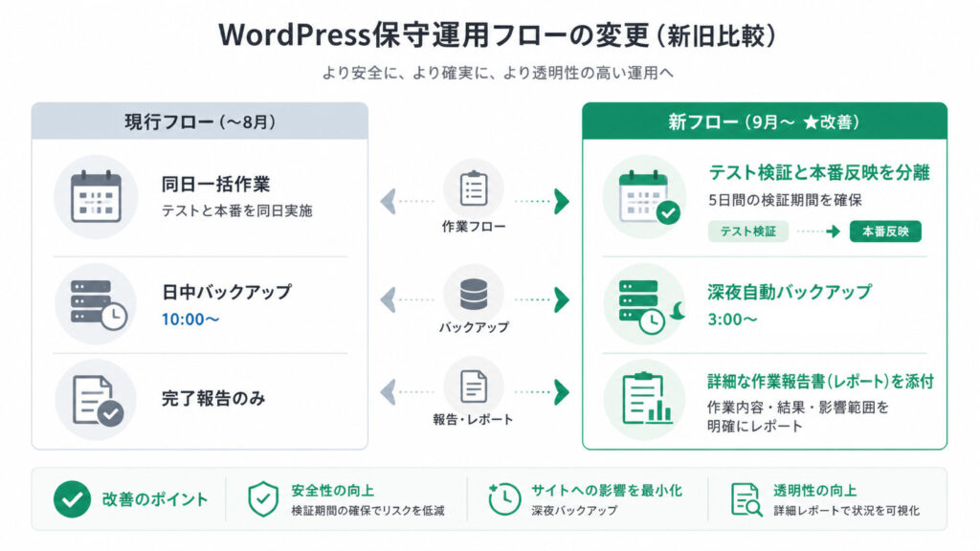Click the テスト検証 pill button

tap(747, 231)
